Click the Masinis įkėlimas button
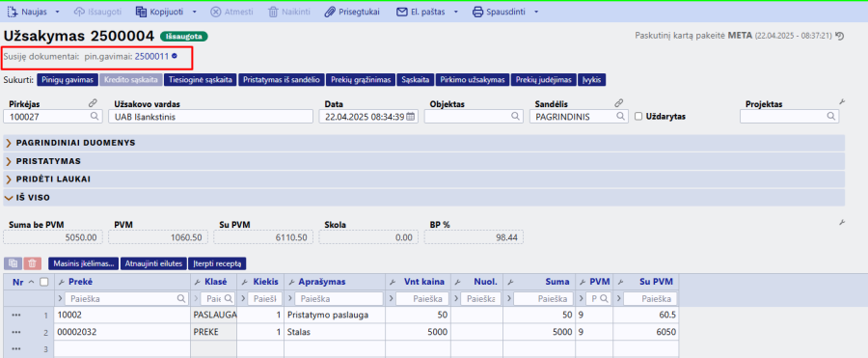 (84, 263)
